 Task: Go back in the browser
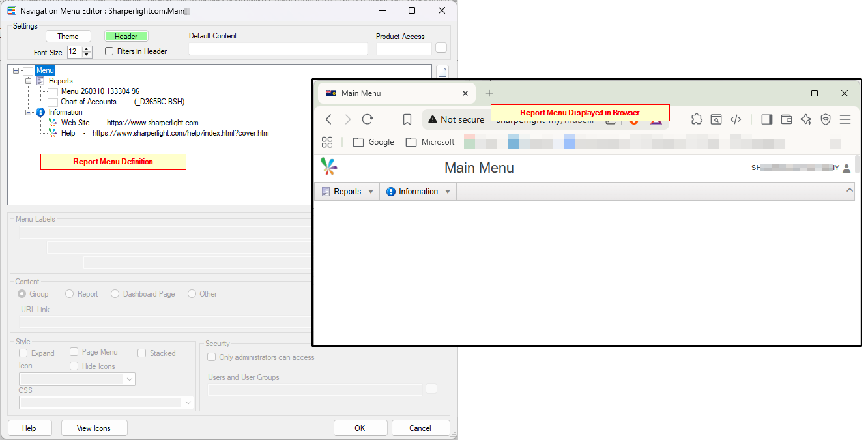(329, 119)
